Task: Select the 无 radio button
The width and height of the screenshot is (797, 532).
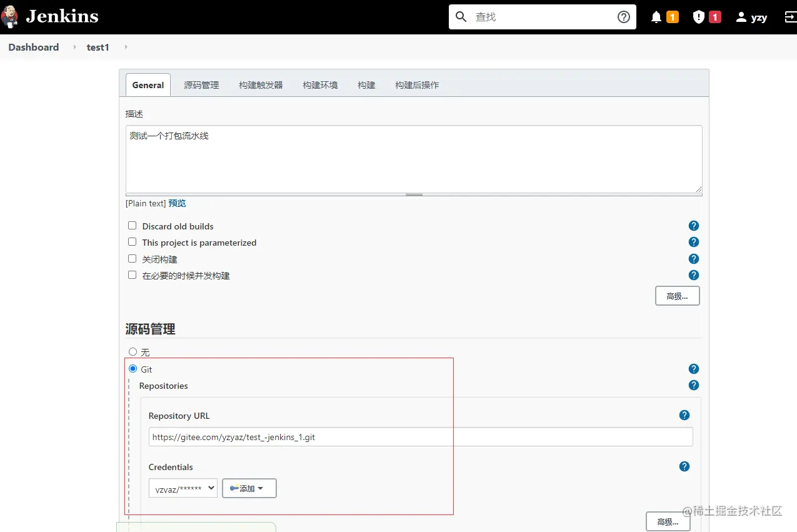Action: coord(133,352)
